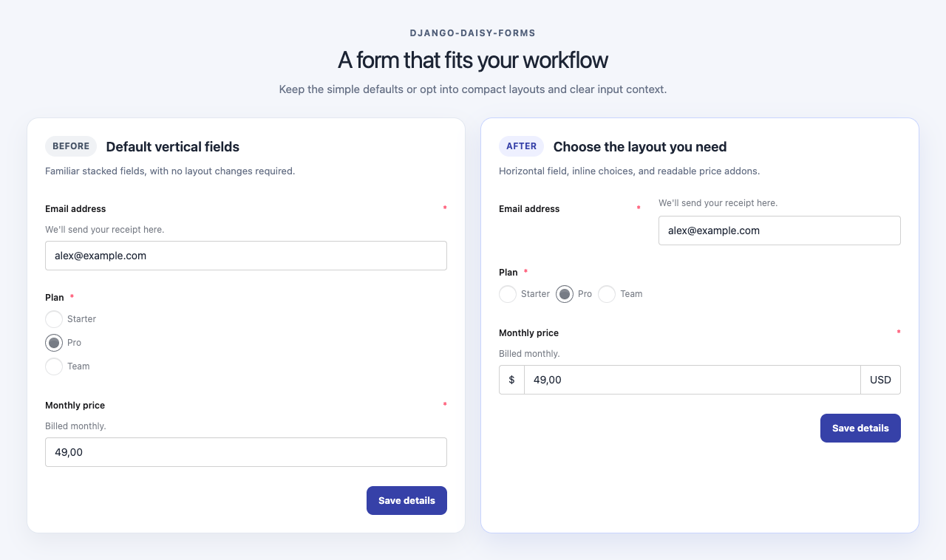This screenshot has height=560, width=946.
Task: Click "Choose the layout you need" card title
Action: coord(640,147)
